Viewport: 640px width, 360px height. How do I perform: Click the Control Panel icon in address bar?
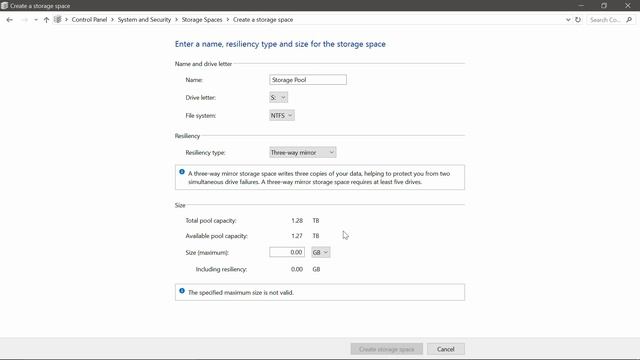coord(58,20)
